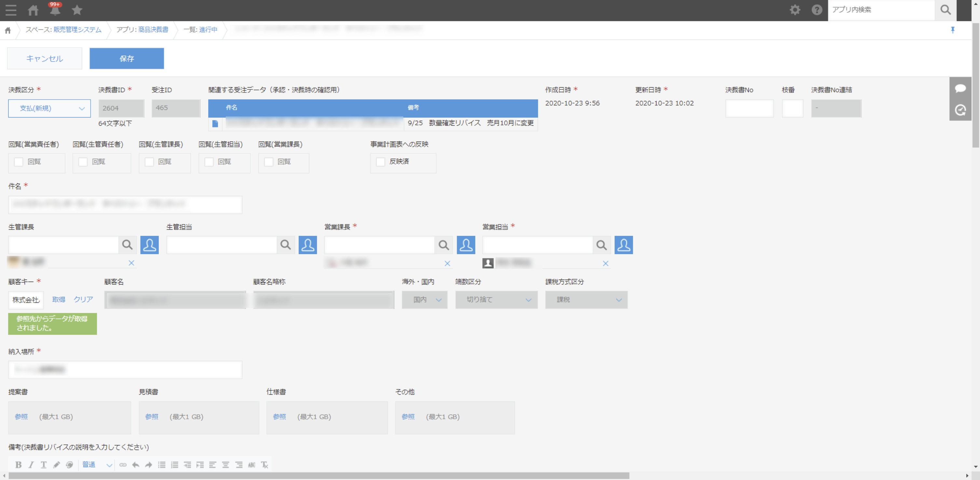Screen dimensions: 980x480
Task: Open the settings gear icon
Action: tap(795, 10)
